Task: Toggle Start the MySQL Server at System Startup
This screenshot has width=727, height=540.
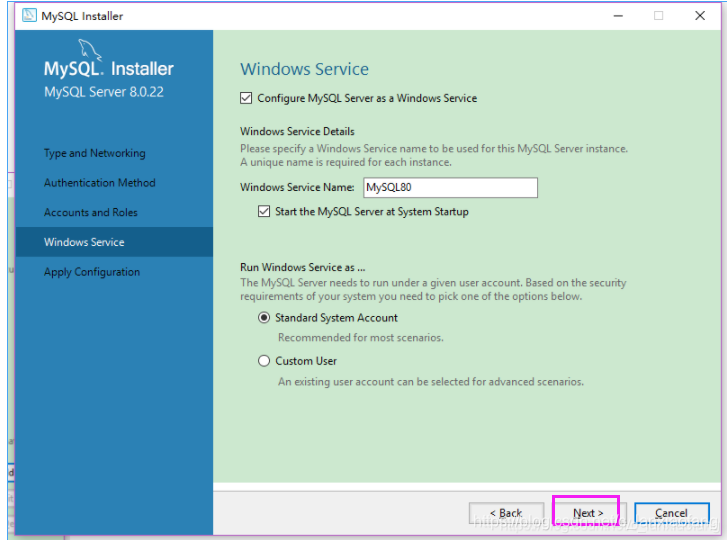Action: (264, 212)
